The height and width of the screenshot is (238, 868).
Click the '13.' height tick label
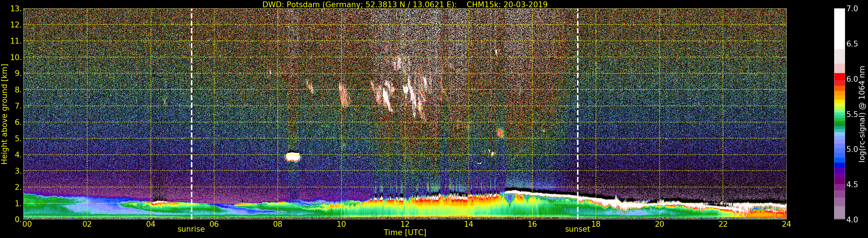click(16, 9)
